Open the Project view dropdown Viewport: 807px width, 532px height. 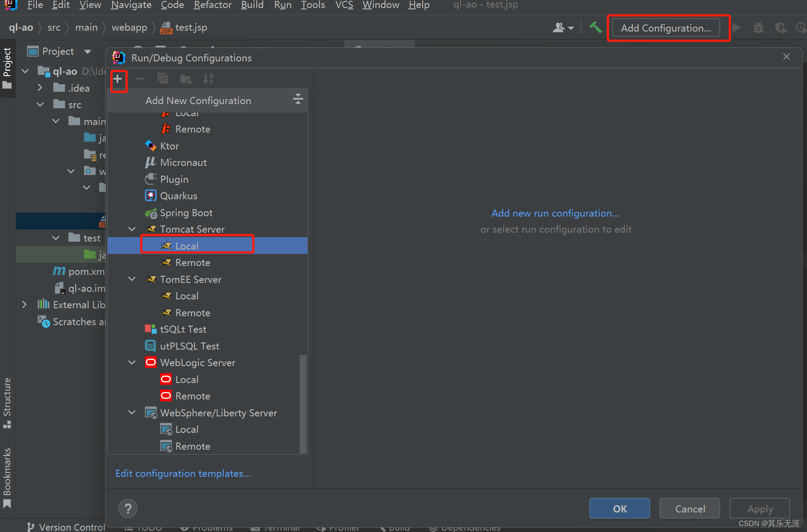88,52
